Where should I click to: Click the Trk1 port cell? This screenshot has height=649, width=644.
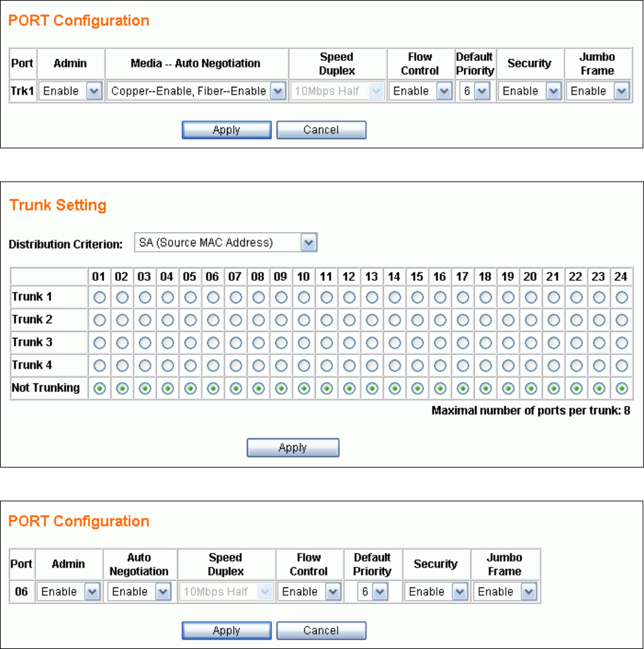point(23,91)
